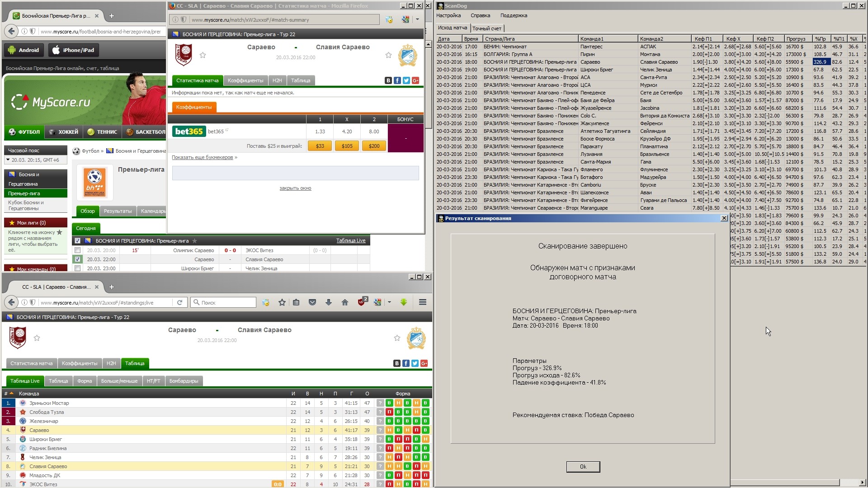Bookmark the page with the star icon
Viewport: 868px width, 488px height.
pyautogui.click(x=282, y=302)
